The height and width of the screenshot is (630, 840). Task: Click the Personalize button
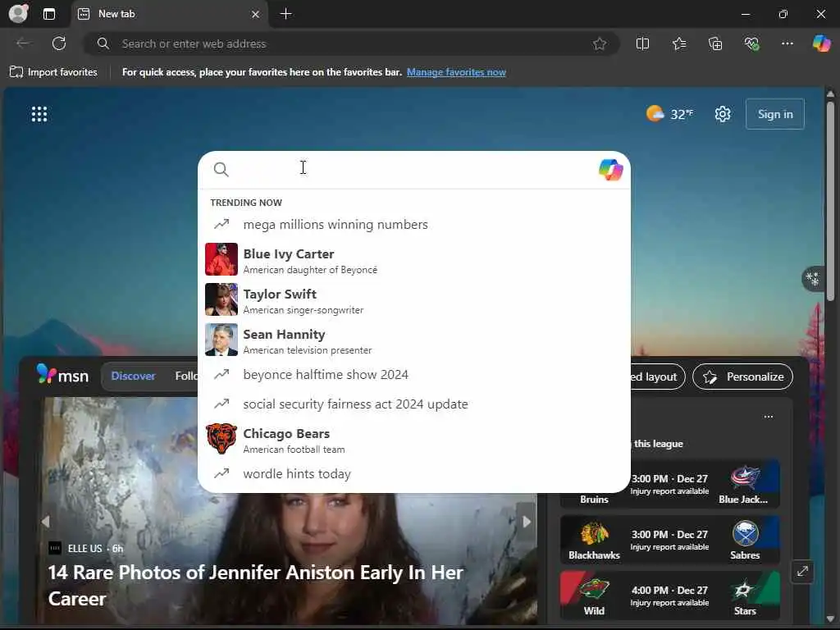(x=742, y=377)
